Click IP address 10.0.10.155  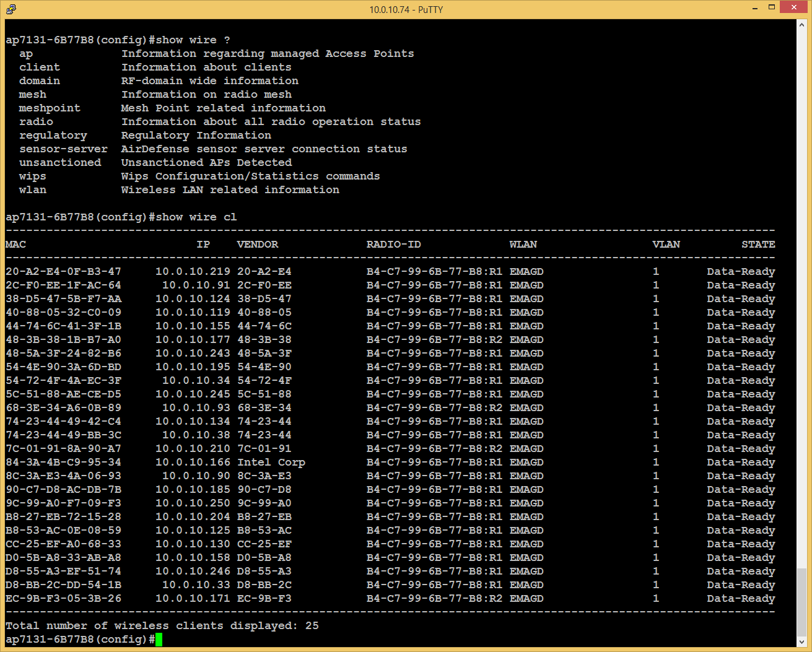click(193, 326)
